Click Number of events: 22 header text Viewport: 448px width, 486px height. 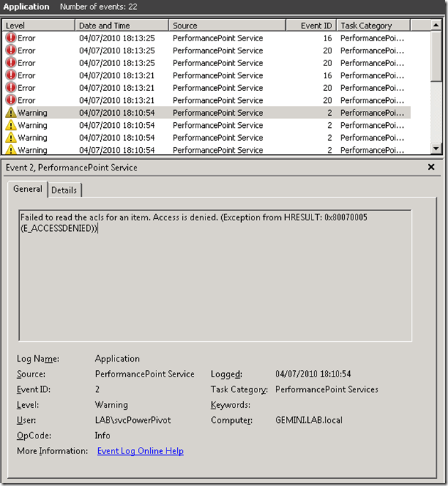point(99,6)
